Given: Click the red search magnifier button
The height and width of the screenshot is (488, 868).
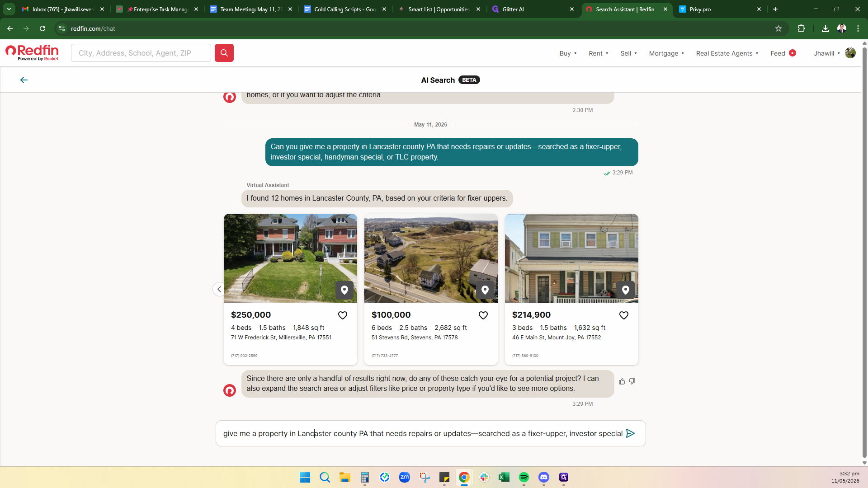Looking at the screenshot, I should point(224,53).
